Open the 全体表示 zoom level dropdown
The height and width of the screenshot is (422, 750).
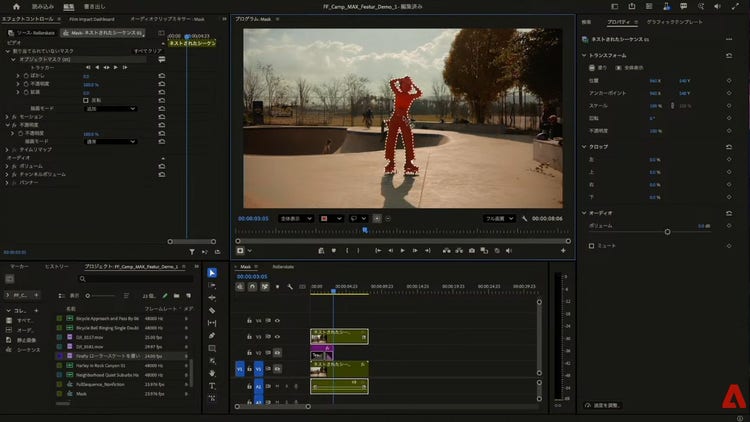[x=296, y=217]
